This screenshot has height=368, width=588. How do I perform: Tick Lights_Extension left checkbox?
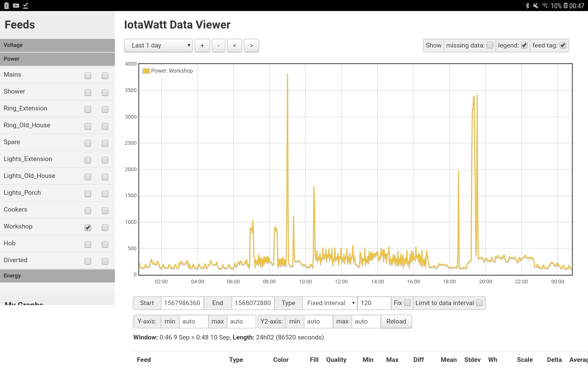coord(88,160)
